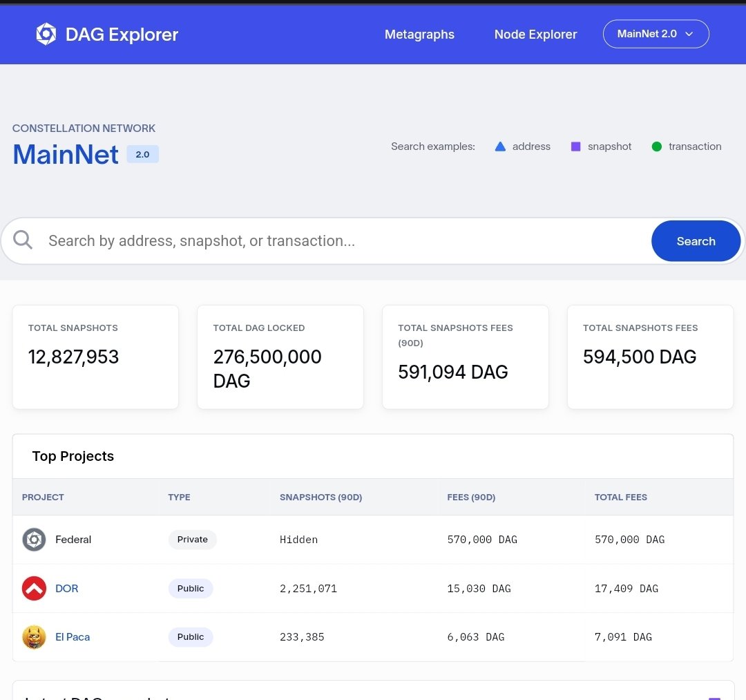Click the MainNet heading text
Image resolution: width=746 pixels, height=700 pixels.
point(66,154)
